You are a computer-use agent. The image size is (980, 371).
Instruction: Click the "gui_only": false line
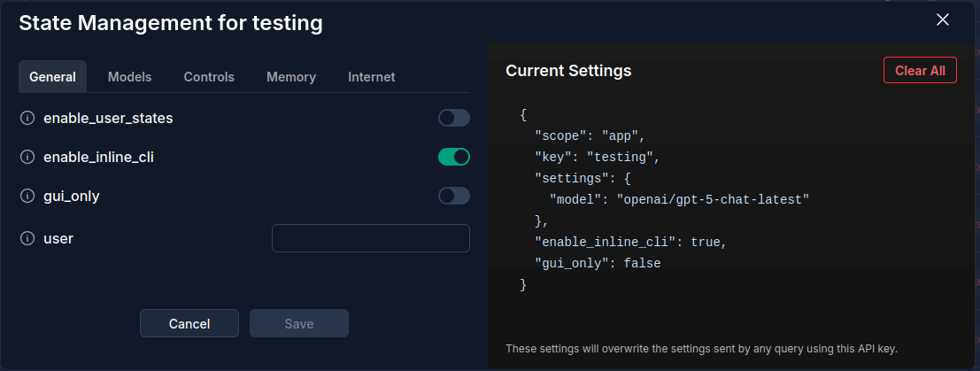[x=597, y=263]
